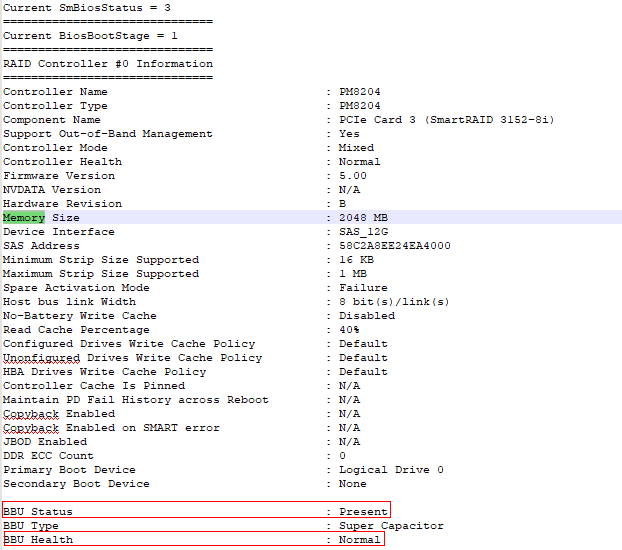Click the SAS address value 58C2A8EE24EA4000
Screen dimensions: 622x550
pyautogui.click(x=394, y=246)
